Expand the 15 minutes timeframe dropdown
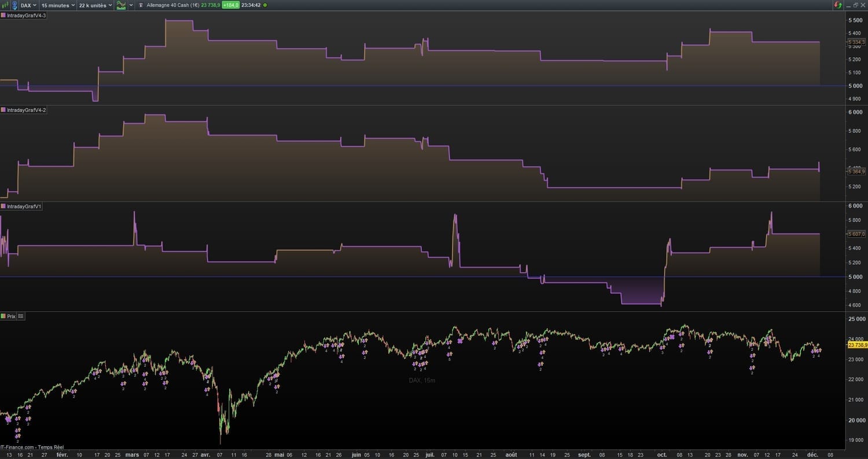This screenshot has width=868, height=459. click(58, 5)
